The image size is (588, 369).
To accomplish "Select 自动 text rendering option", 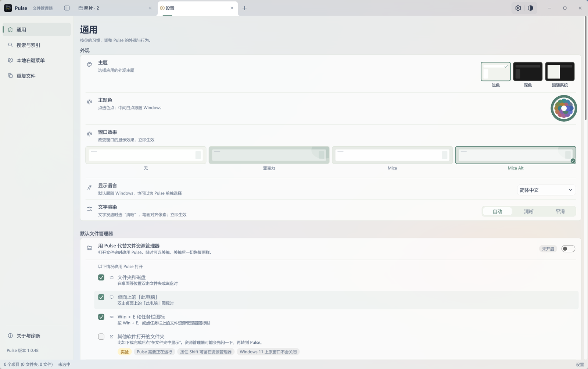I will (x=497, y=211).
